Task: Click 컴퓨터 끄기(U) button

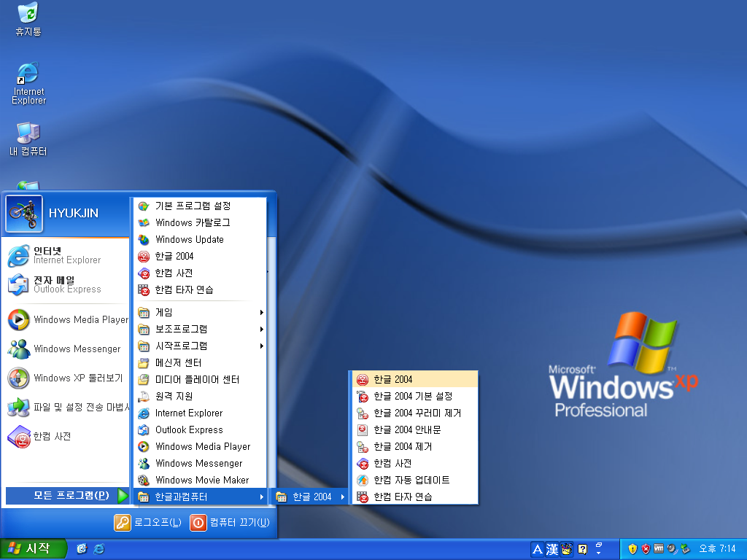Action: coord(230,522)
